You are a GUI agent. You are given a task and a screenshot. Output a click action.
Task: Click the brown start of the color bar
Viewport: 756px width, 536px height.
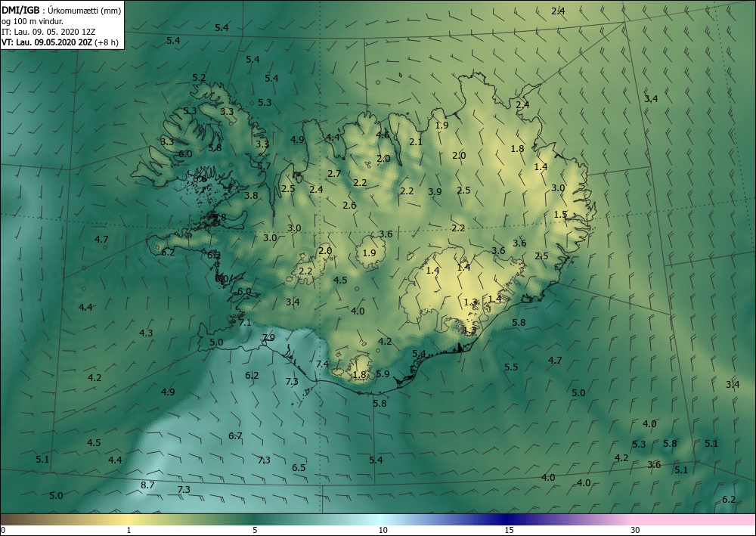pyautogui.click(x=14, y=519)
